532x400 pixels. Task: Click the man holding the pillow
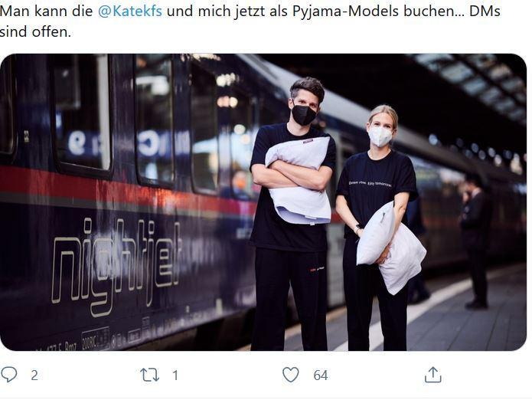pos(291,214)
